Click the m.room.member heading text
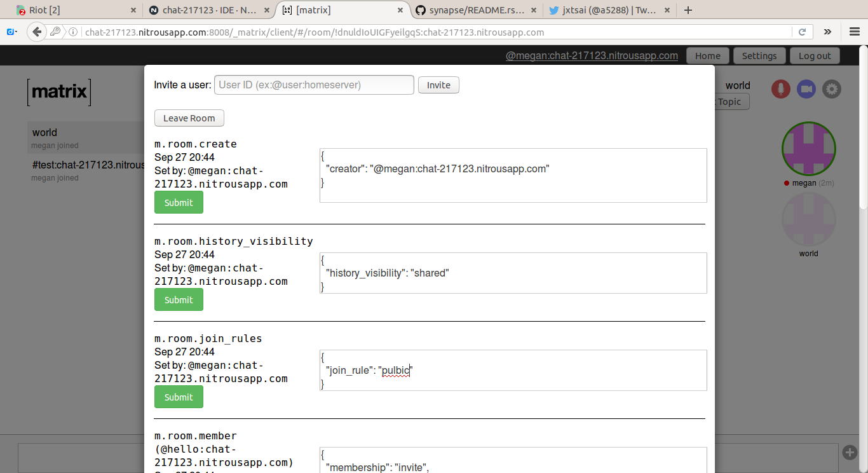Viewport: 868px width, 473px height. click(x=196, y=436)
